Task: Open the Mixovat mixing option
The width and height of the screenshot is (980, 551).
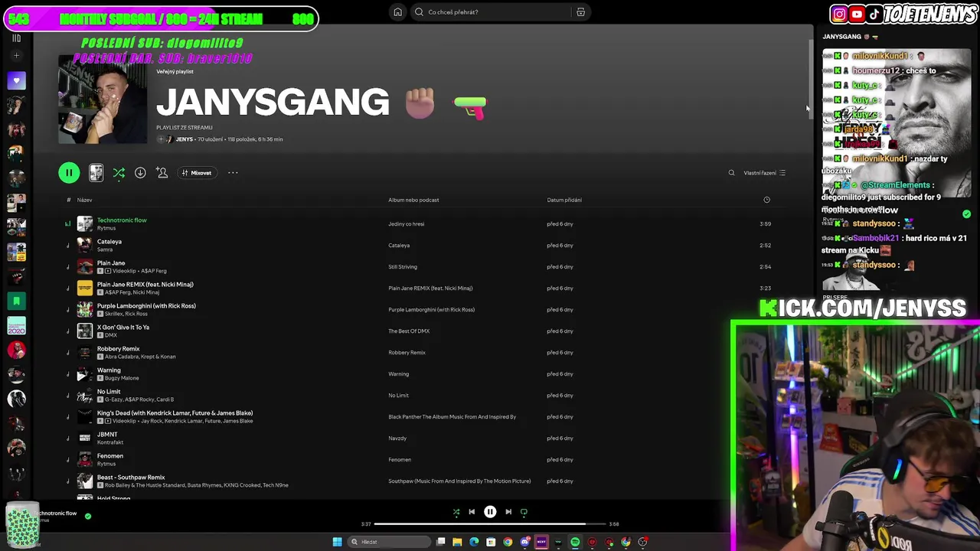Action: pyautogui.click(x=197, y=173)
